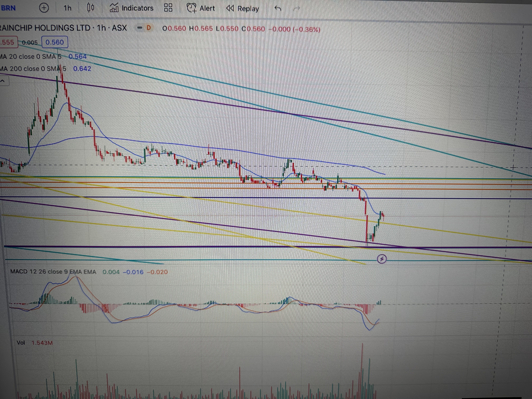Create an Alert
The width and height of the screenshot is (532, 399).
click(x=201, y=8)
